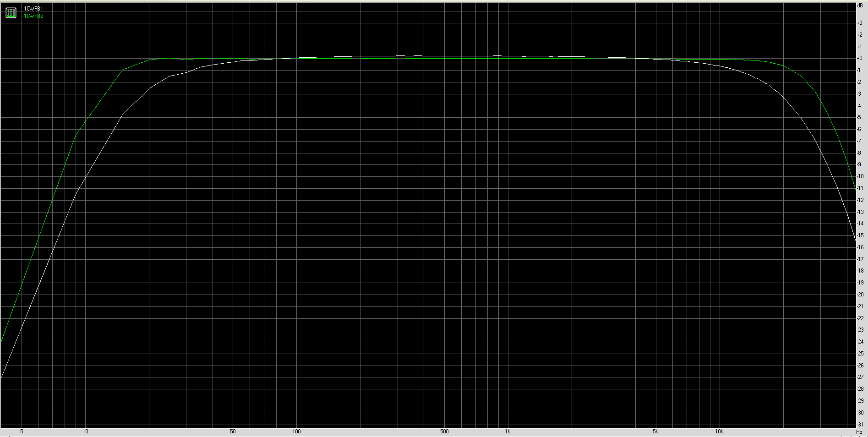Click the 10K label on frequency axis
This screenshot has height=437, width=868.
(719, 432)
